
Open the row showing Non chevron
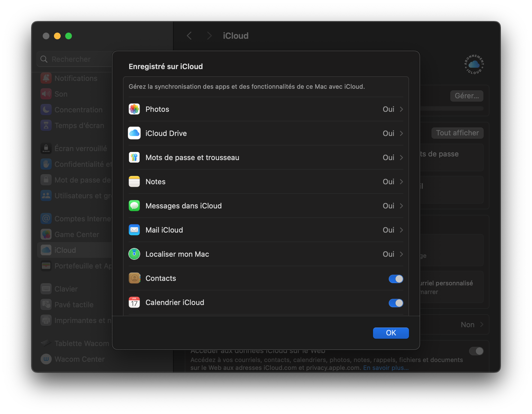pyautogui.click(x=482, y=325)
